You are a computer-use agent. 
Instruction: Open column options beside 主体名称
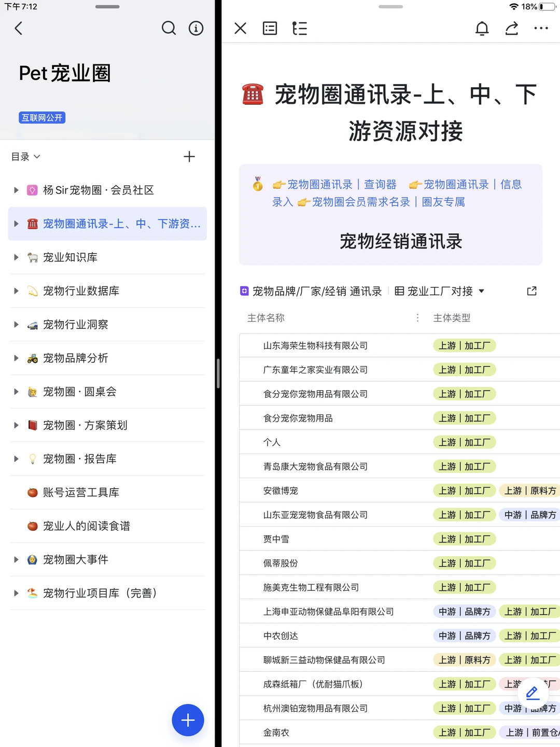click(417, 317)
